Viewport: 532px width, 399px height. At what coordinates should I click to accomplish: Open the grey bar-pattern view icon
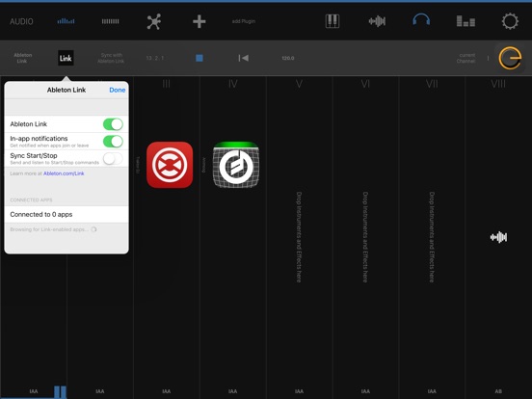110,21
